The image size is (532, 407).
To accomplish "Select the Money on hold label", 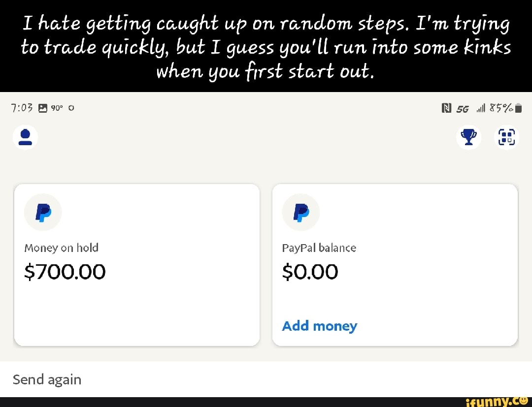I will click(x=61, y=248).
